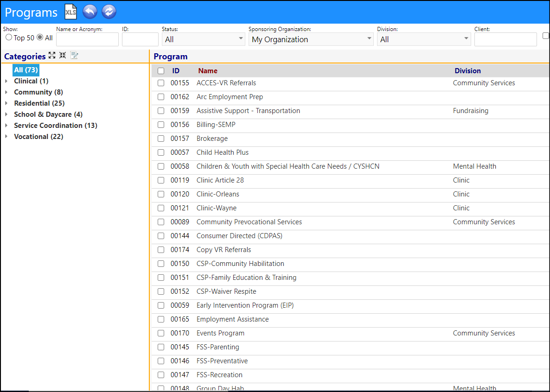Tick the checkbox beside Client field
Image resolution: width=550 pixels, height=392 pixels.
pos(546,36)
